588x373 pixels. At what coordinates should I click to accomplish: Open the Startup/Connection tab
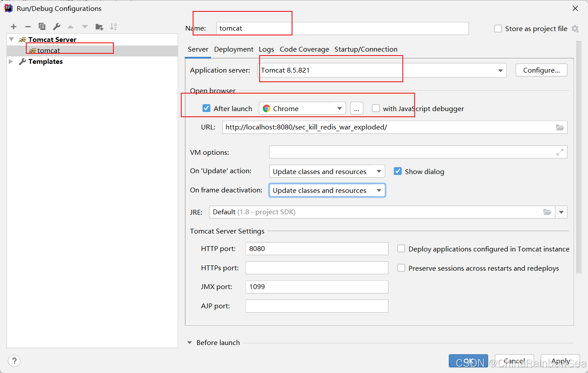[366, 49]
